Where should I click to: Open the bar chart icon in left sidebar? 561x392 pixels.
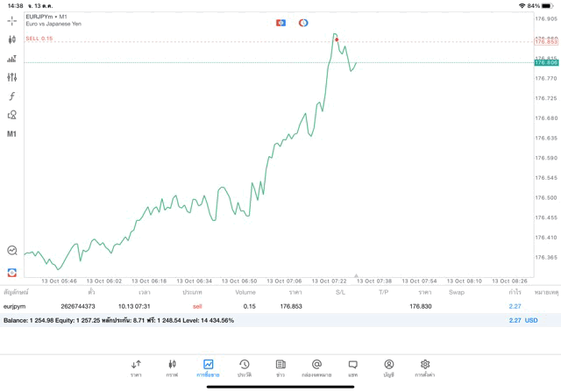(11, 59)
